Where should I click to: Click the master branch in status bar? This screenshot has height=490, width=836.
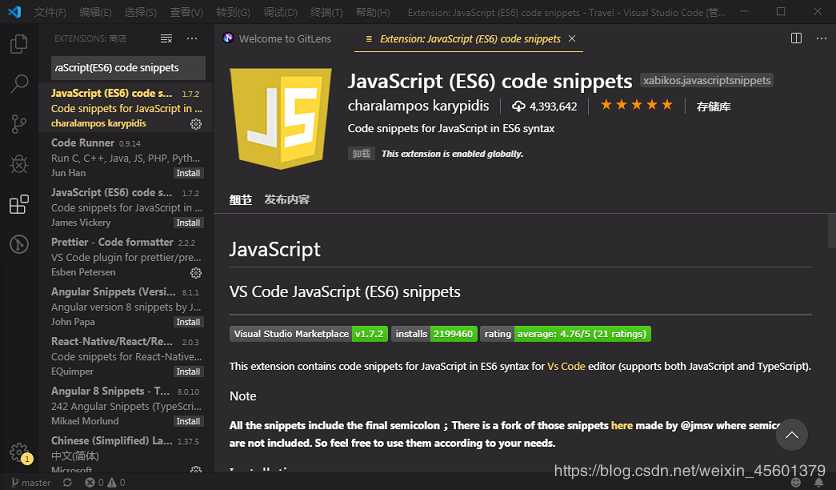pyautogui.click(x=30, y=482)
